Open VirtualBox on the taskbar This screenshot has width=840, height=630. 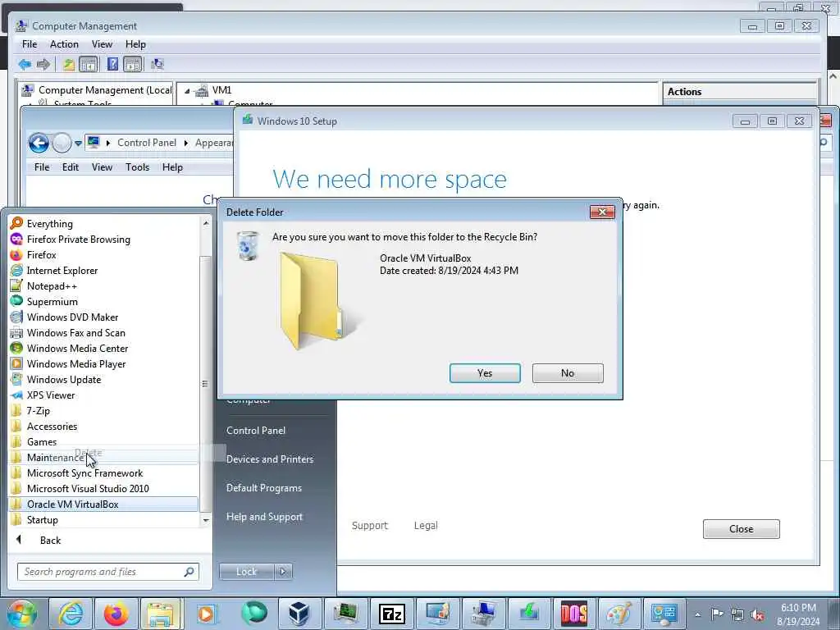[299, 614]
